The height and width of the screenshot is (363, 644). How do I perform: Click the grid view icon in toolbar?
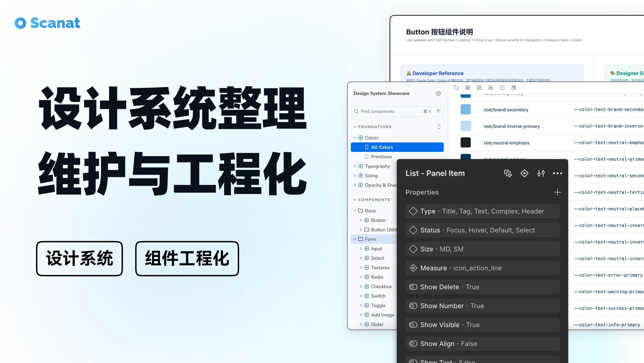coord(468,87)
